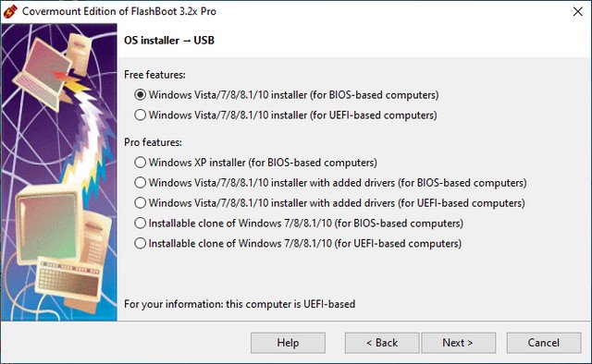
Task: Select Vista/7/8/8.1/10 installer for UEFI-based computers
Action: tap(286, 115)
